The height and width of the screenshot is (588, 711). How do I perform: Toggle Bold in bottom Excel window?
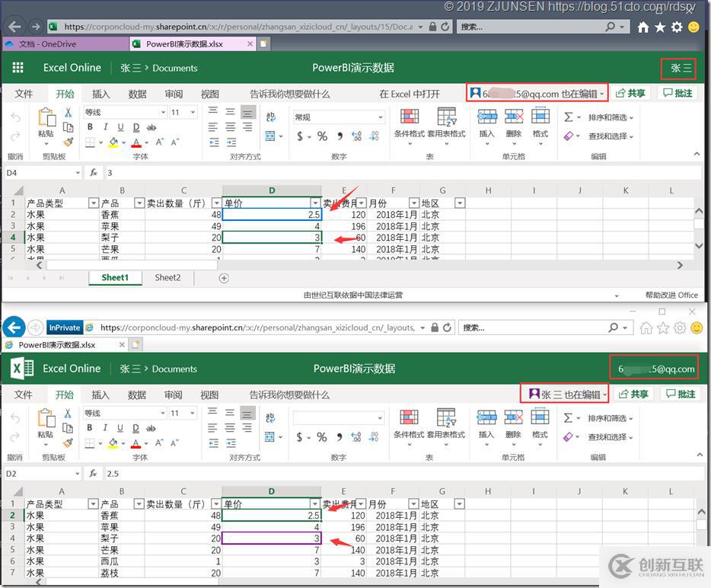90,428
